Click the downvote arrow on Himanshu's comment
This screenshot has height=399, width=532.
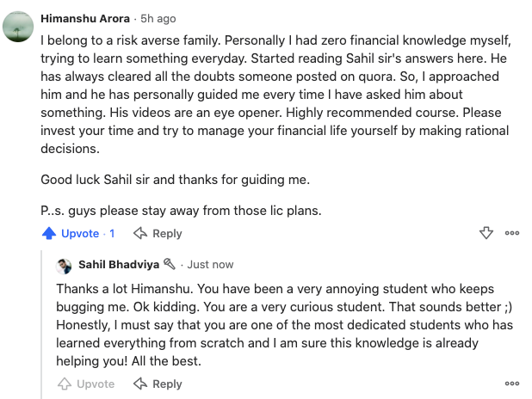(x=486, y=233)
